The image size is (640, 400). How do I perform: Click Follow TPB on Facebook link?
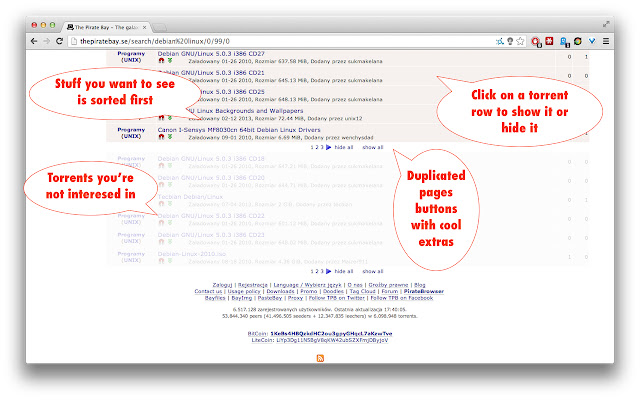(x=402, y=298)
